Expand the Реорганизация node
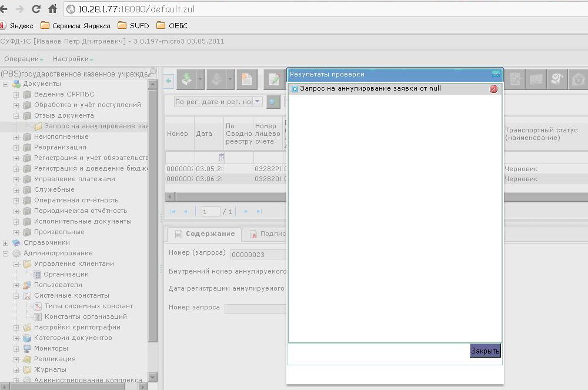Viewport: 588px width, 390px height. tap(16, 148)
